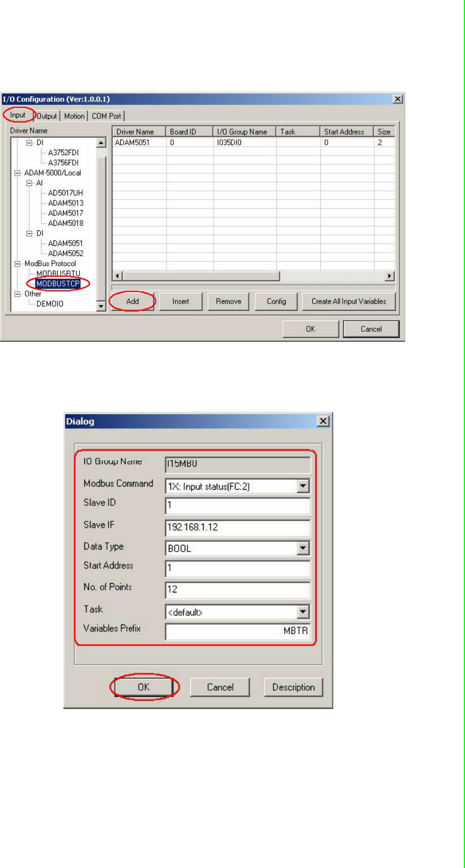
Task: Cancel the Dialog window
Action: 220,687
